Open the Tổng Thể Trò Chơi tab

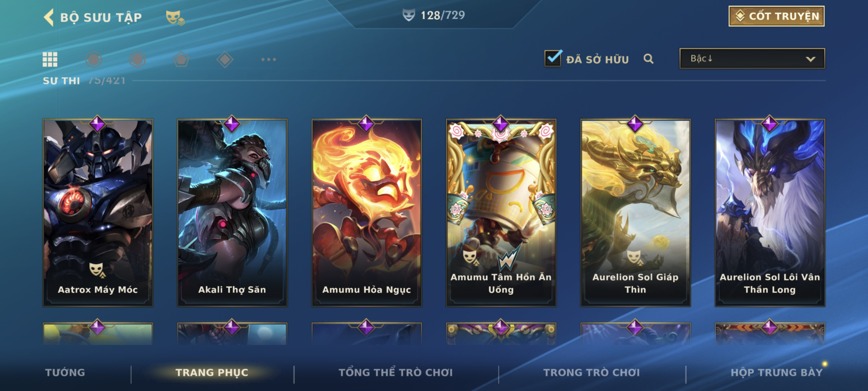[x=396, y=372]
